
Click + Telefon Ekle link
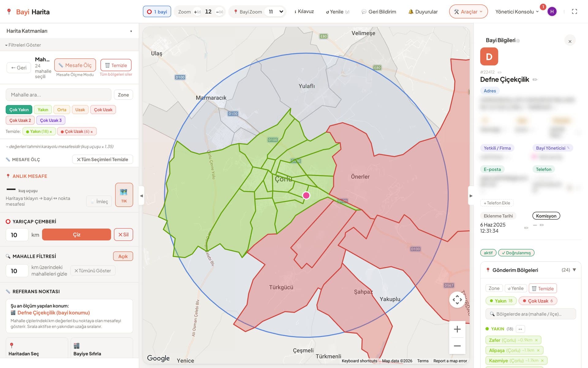click(497, 203)
